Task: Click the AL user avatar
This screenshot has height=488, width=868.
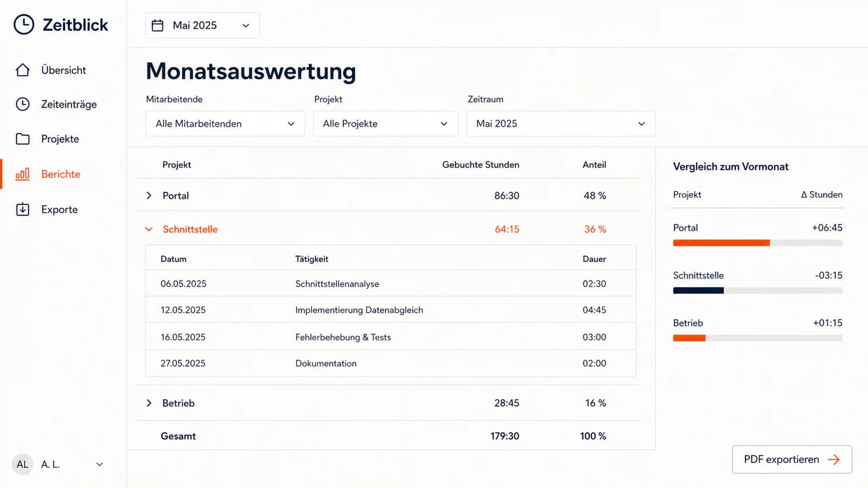Action: 22,464
